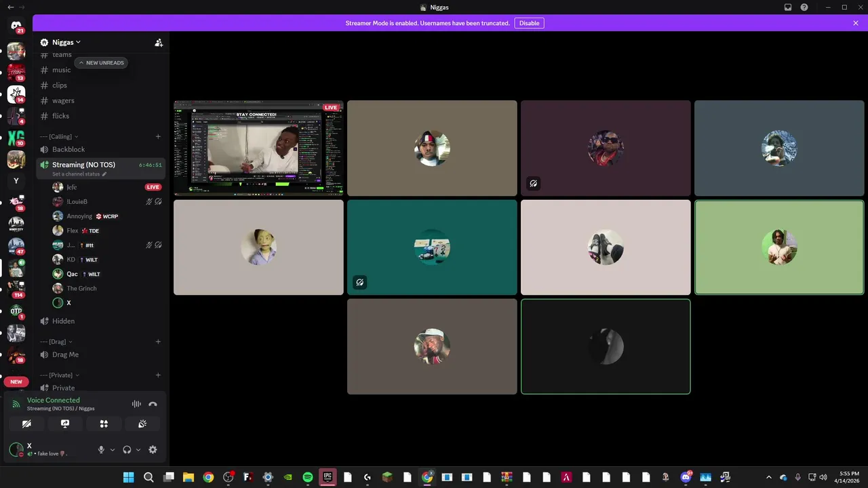
Task: Deafen with the headphones icon
Action: pyautogui.click(x=127, y=449)
